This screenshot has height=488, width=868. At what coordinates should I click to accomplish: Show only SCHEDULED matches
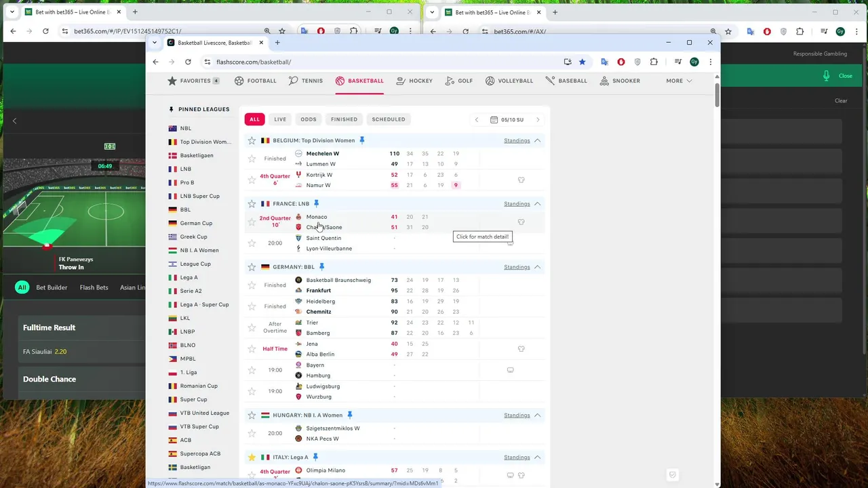pyautogui.click(x=389, y=119)
